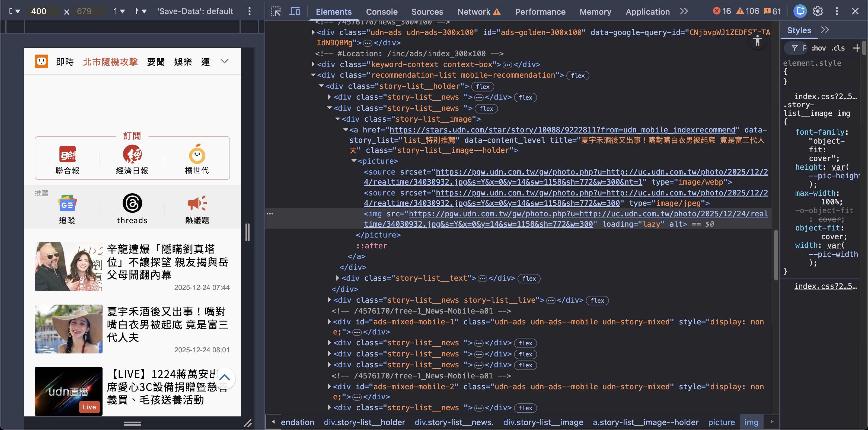This screenshot has width=868, height=430.
Task: Toggle .cls element classes panel
Action: [x=838, y=48]
